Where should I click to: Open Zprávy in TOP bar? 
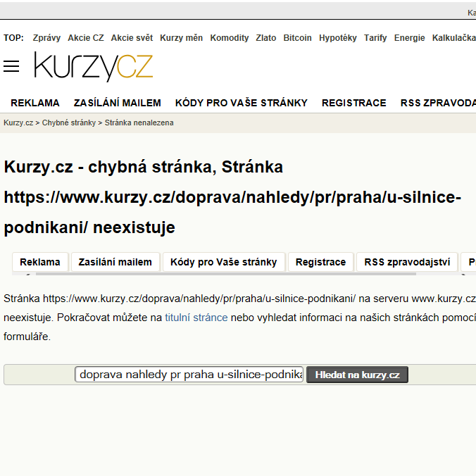tap(46, 38)
